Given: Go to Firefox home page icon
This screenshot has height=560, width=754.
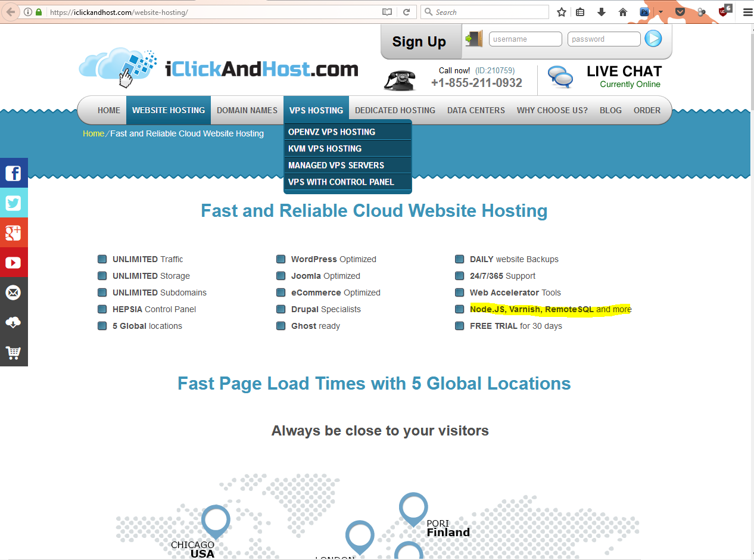Looking at the screenshot, I should coord(623,12).
